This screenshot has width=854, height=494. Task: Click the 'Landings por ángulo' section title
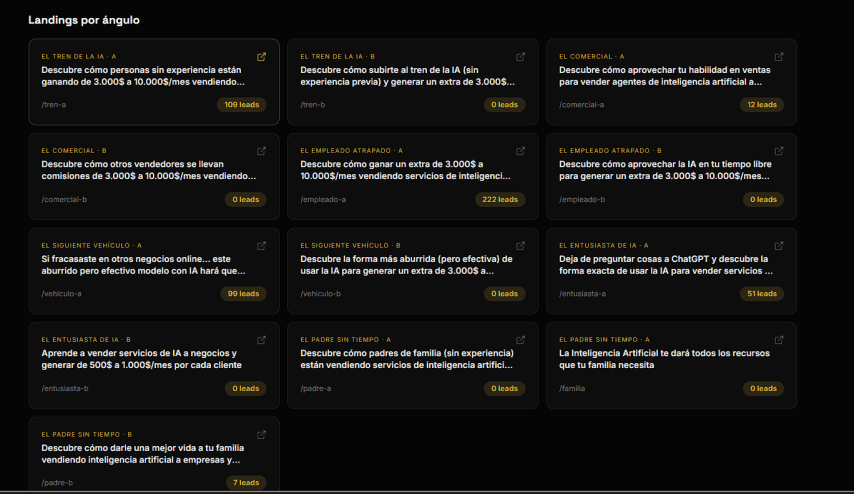point(84,20)
